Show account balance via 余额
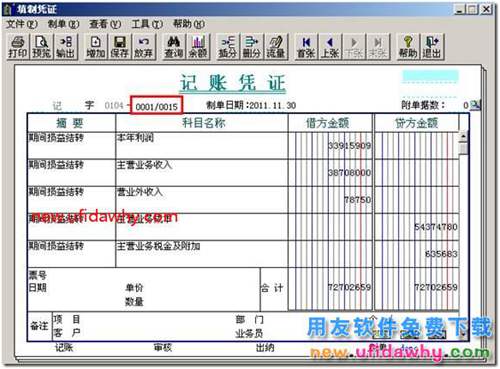 point(198,47)
